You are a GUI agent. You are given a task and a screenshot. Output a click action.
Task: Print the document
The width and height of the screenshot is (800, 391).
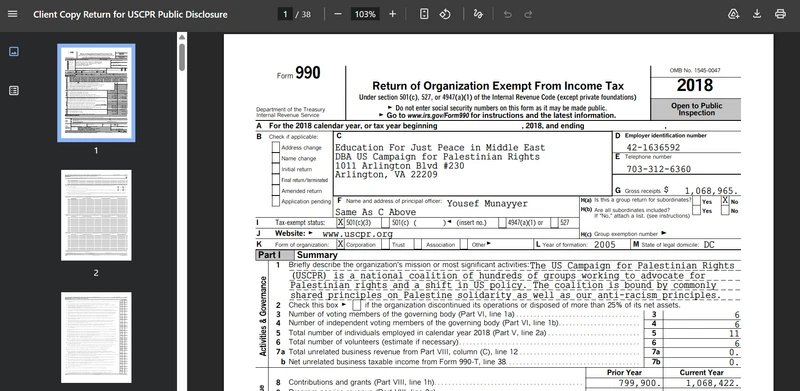tap(780, 14)
